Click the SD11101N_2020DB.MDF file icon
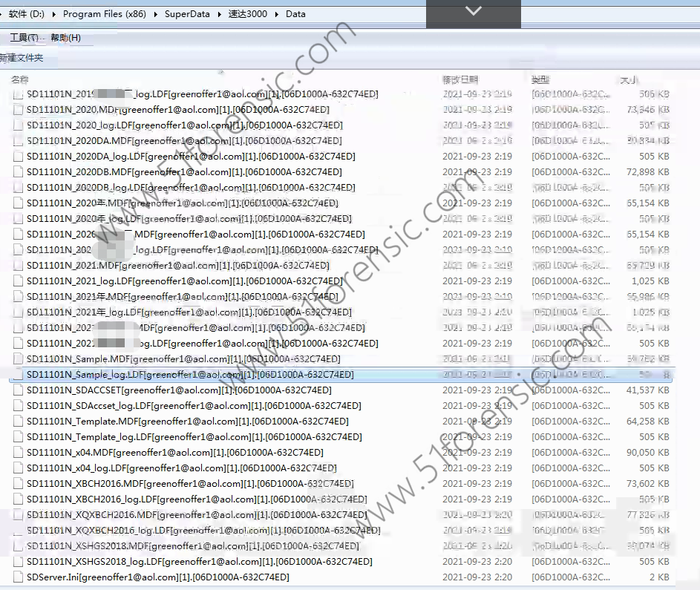The image size is (700, 590). pyautogui.click(x=19, y=172)
